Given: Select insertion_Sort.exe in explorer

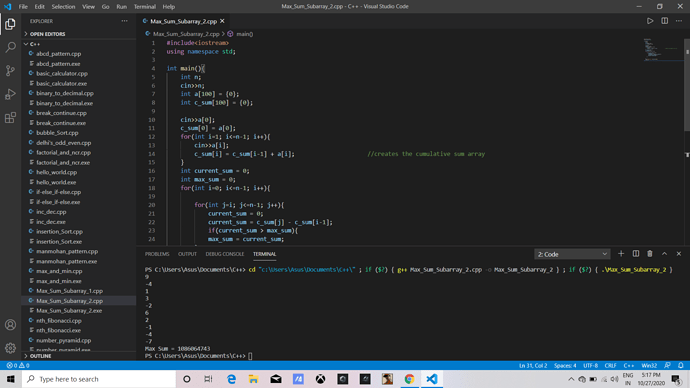Looking at the screenshot, I should pos(59,242).
